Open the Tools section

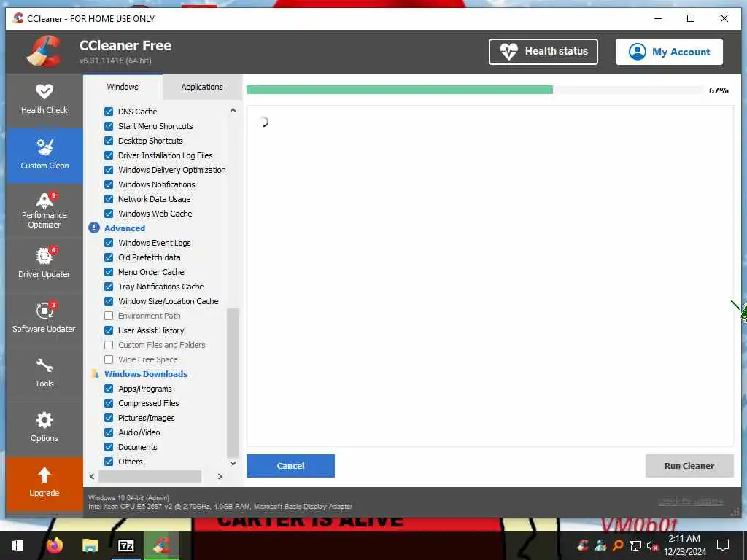pos(44,373)
